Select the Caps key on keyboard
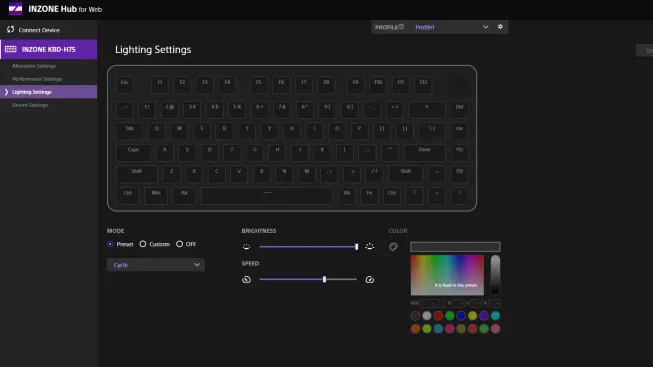Viewport: 653px width, 367px height. pyautogui.click(x=133, y=152)
